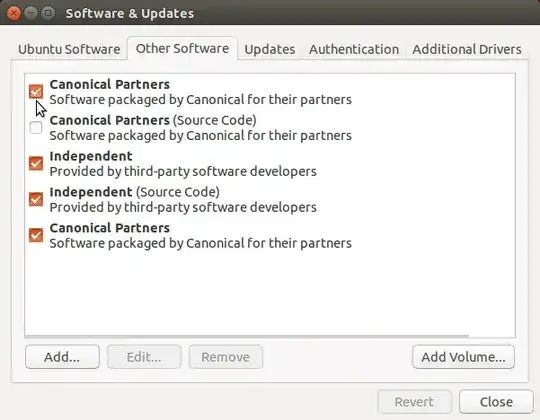This screenshot has width=540, height=420.
Task: Go to the Authentication tab
Action: [x=354, y=49]
